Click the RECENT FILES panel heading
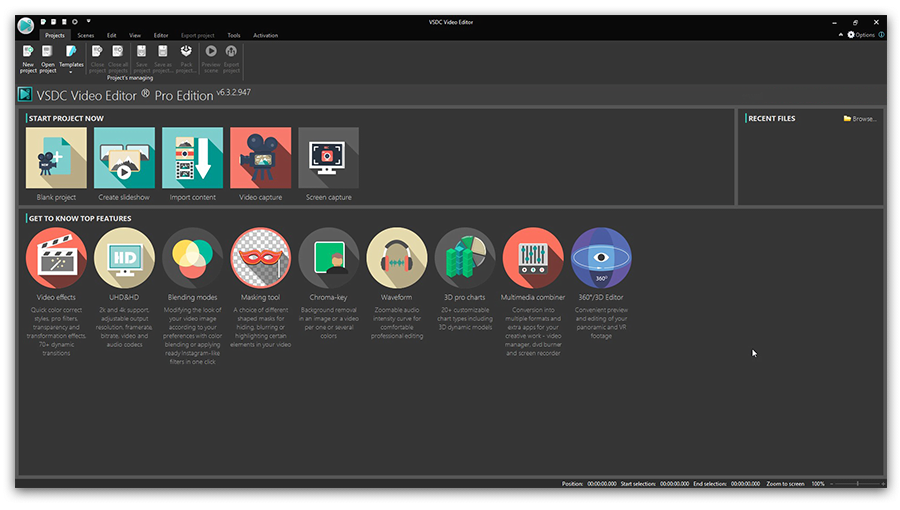 pyautogui.click(x=771, y=119)
